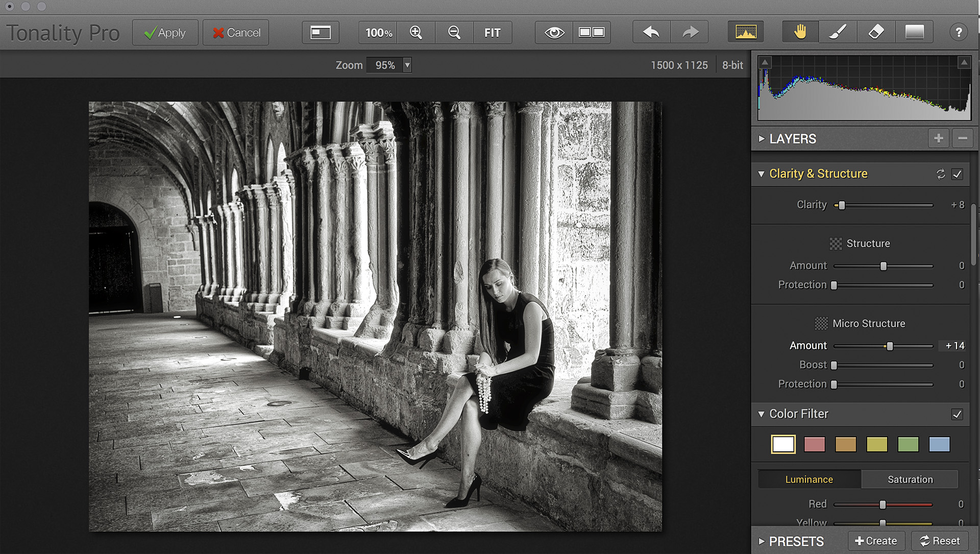
Task: Click the Create preset button
Action: pyautogui.click(x=876, y=541)
